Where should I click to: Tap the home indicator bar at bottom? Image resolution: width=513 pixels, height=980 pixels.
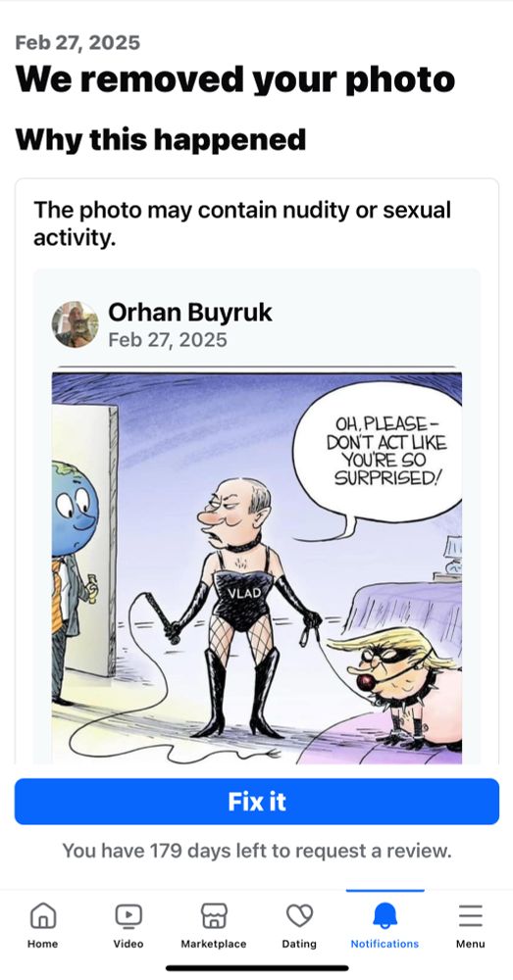pos(257,967)
